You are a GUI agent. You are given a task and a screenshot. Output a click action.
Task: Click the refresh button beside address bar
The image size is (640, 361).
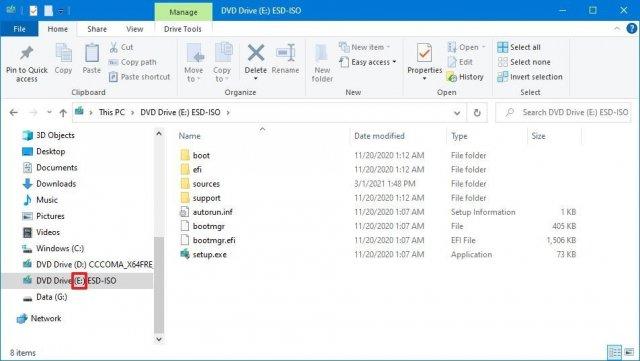tap(477, 112)
